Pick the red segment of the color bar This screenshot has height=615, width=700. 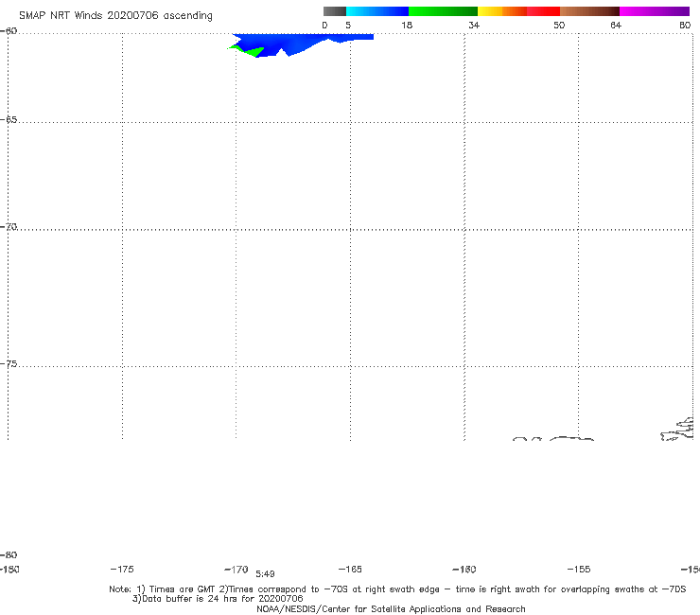tap(543, 11)
